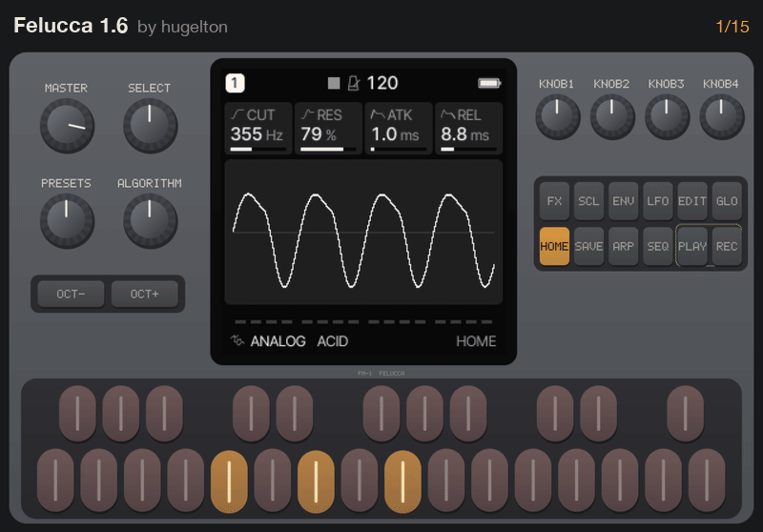Click the first sequencer step dash
This screenshot has width=763, height=532.
pyautogui.click(x=240, y=321)
